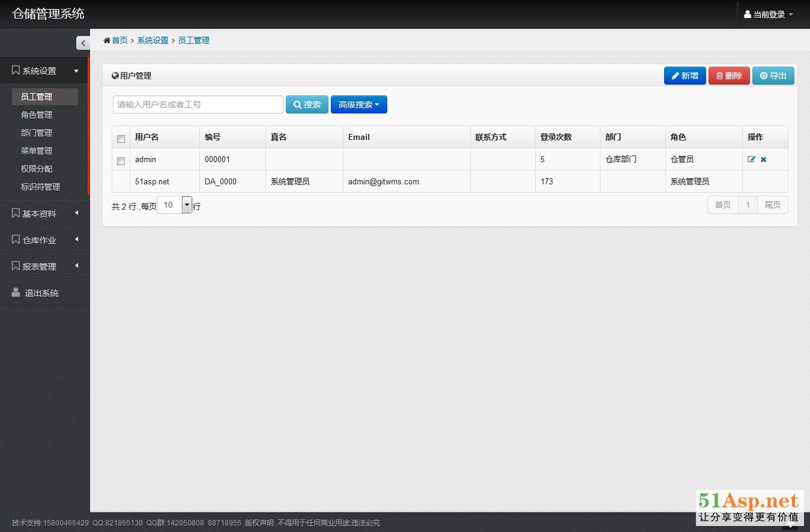Check the checkbox for the admin row
The width and height of the screenshot is (810, 532).
click(121, 161)
